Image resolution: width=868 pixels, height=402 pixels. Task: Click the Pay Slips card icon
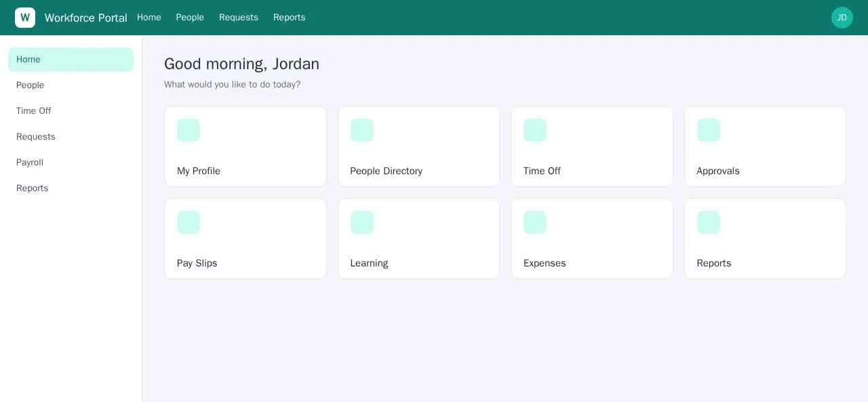(x=189, y=222)
